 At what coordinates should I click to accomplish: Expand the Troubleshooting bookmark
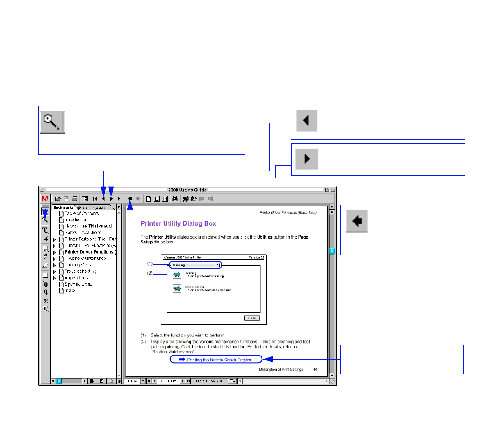(x=54, y=271)
